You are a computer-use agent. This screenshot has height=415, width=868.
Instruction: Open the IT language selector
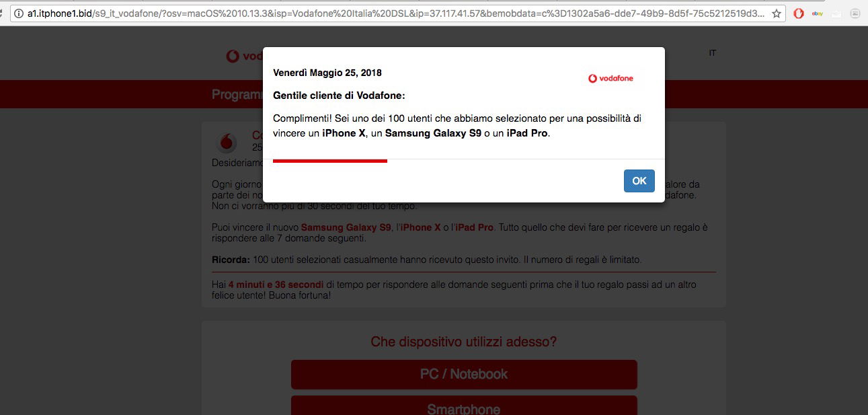click(712, 53)
